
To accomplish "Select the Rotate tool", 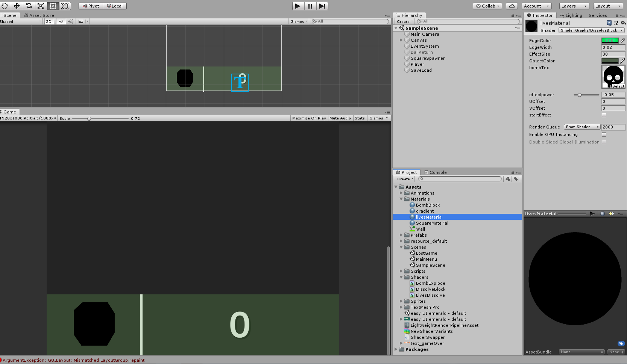I will click(29, 6).
